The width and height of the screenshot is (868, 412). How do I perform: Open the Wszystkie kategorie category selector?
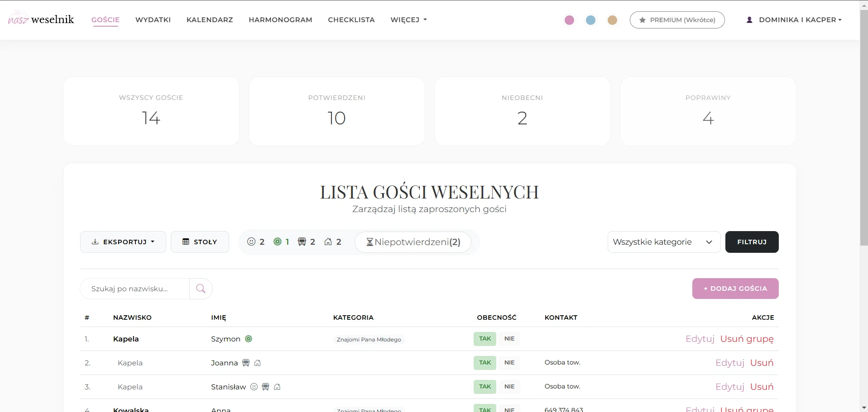pyautogui.click(x=664, y=242)
